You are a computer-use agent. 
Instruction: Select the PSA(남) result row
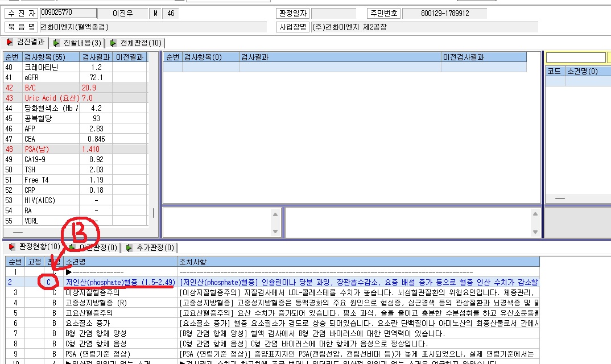76,149
